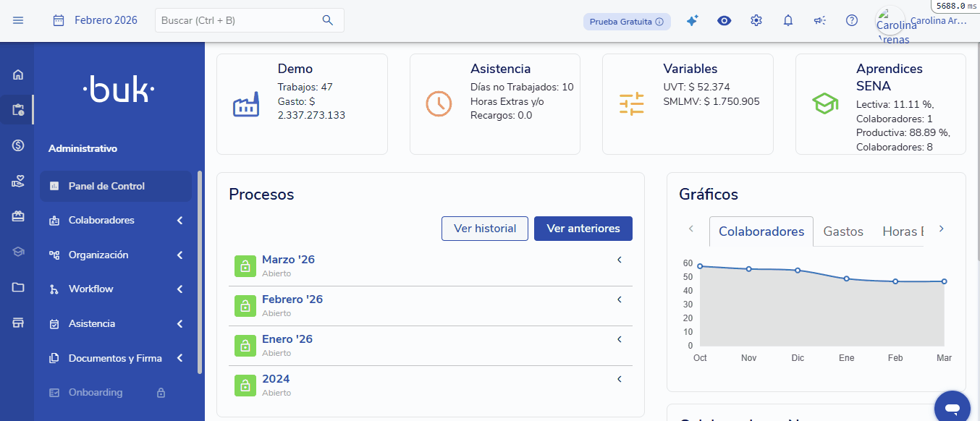
Task: Click the Buscar search field
Action: pyautogui.click(x=239, y=20)
